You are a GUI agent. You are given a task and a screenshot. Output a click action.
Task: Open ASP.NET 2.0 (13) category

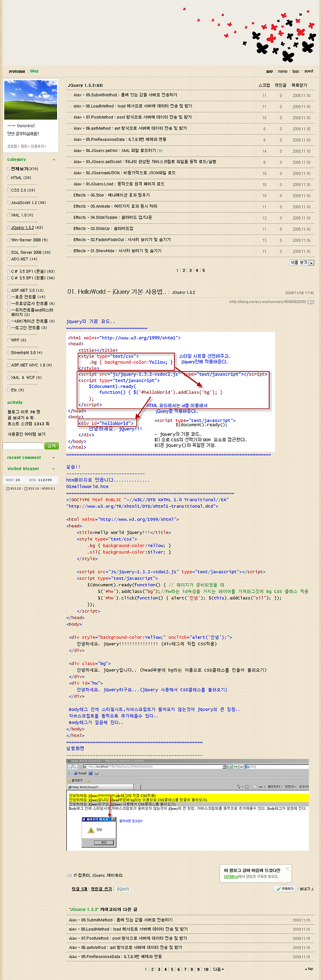click(x=27, y=290)
